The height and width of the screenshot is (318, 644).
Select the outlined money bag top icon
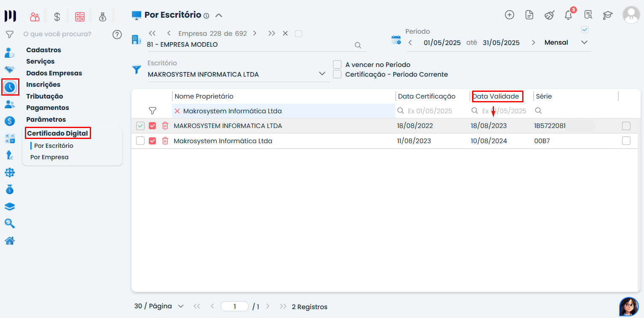(102, 17)
